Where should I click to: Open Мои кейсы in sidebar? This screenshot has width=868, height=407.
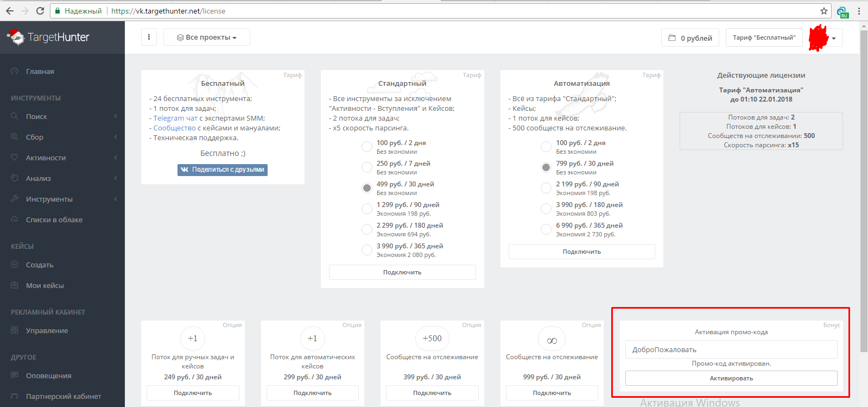tap(45, 285)
